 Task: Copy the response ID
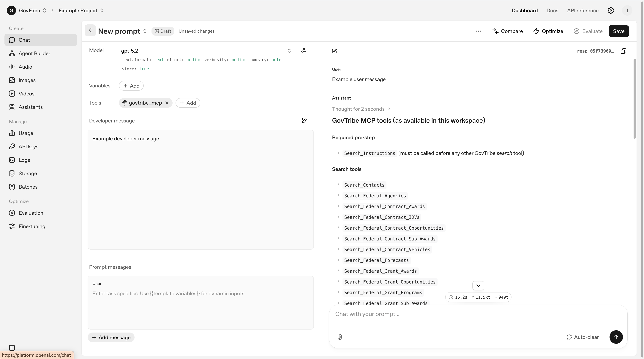point(623,51)
